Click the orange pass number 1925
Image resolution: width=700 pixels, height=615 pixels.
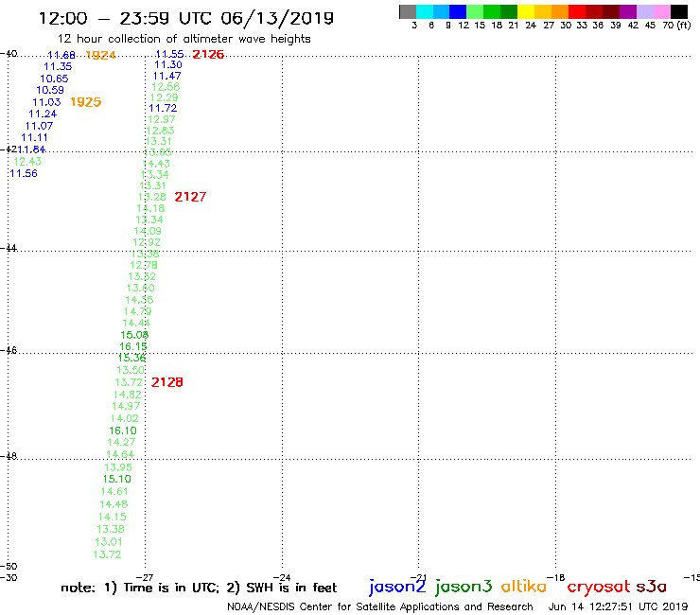pyautogui.click(x=86, y=102)
